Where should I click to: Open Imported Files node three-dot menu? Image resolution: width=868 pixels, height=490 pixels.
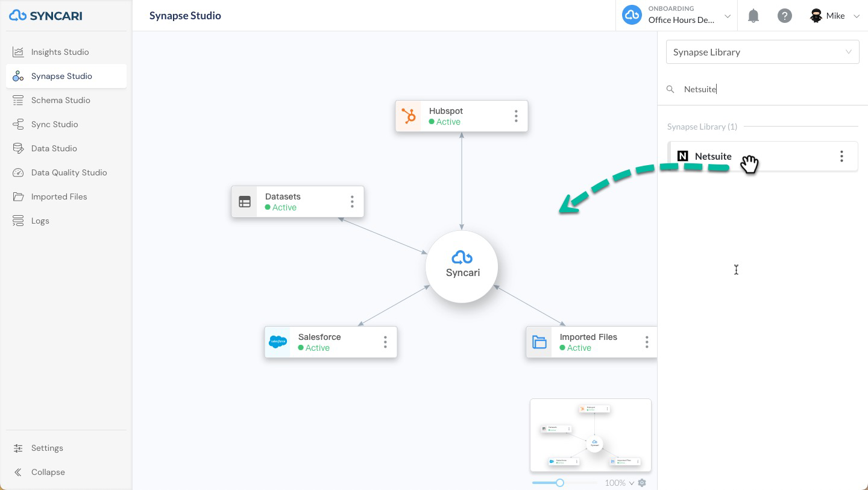click(x=647, y=342)
